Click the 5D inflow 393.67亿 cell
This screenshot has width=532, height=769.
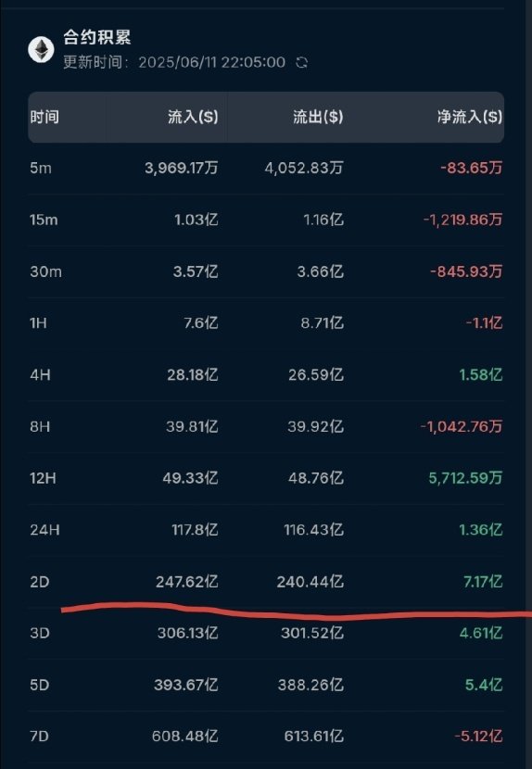186,685
